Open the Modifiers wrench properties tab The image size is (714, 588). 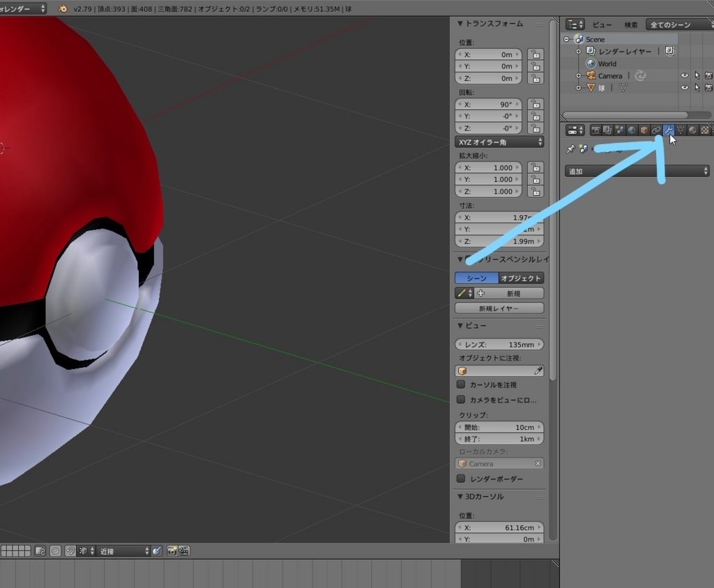point(668,130)
